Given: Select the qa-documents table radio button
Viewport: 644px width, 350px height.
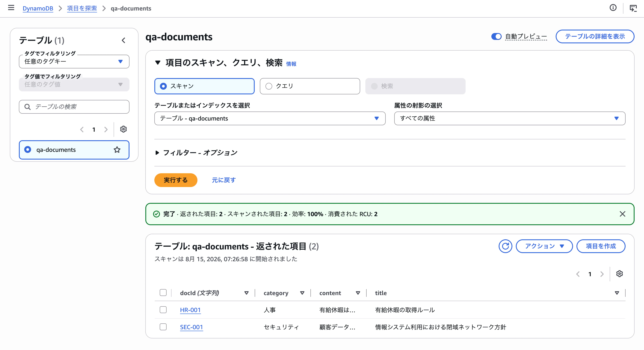Looking at the screenshot, I should pyautogui.click(x=28, y=150).
